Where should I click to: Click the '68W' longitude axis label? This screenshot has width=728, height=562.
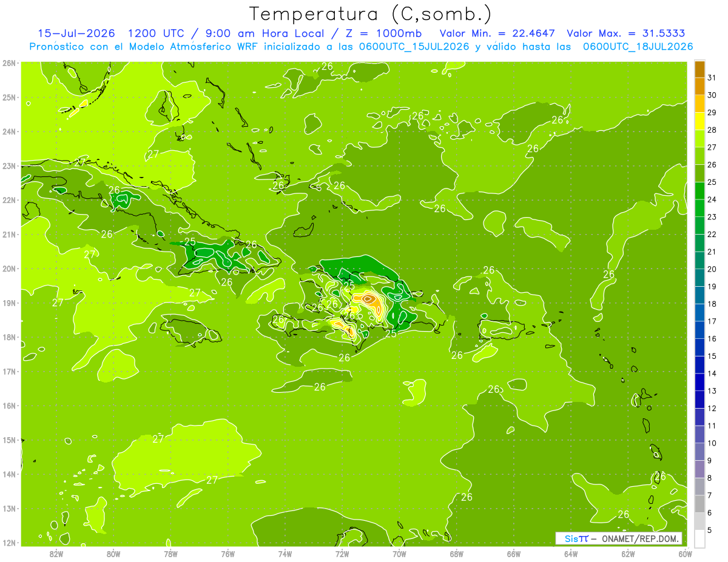[x=457, y=553]
